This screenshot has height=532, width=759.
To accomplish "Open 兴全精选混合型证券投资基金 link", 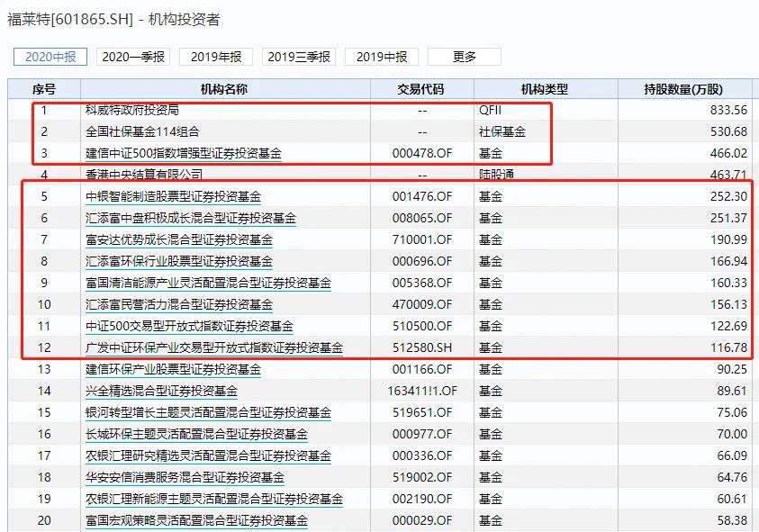I will 161,391.
